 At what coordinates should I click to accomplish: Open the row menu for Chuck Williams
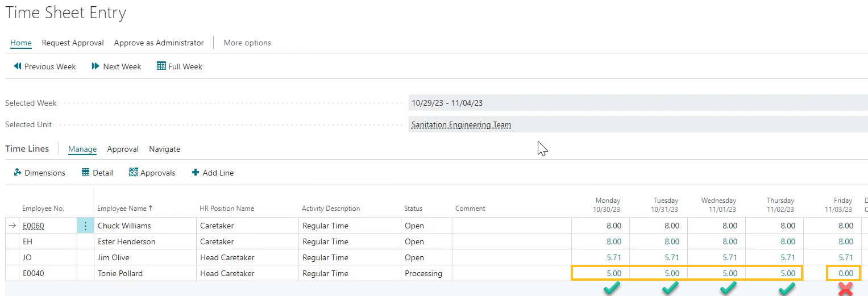(85, 226)
